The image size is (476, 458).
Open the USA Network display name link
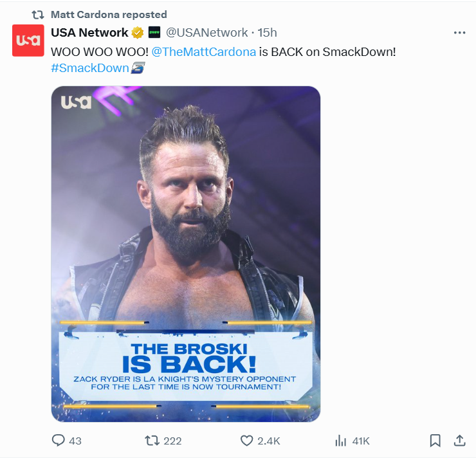pyautogui.click(x=89, y=33)
